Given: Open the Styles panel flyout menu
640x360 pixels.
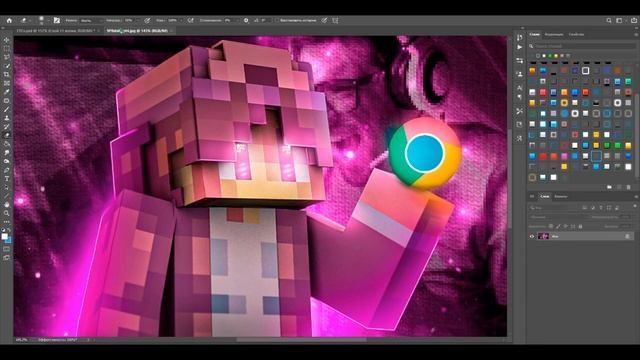Looking at the screenshot, I should tap(636, 34).
